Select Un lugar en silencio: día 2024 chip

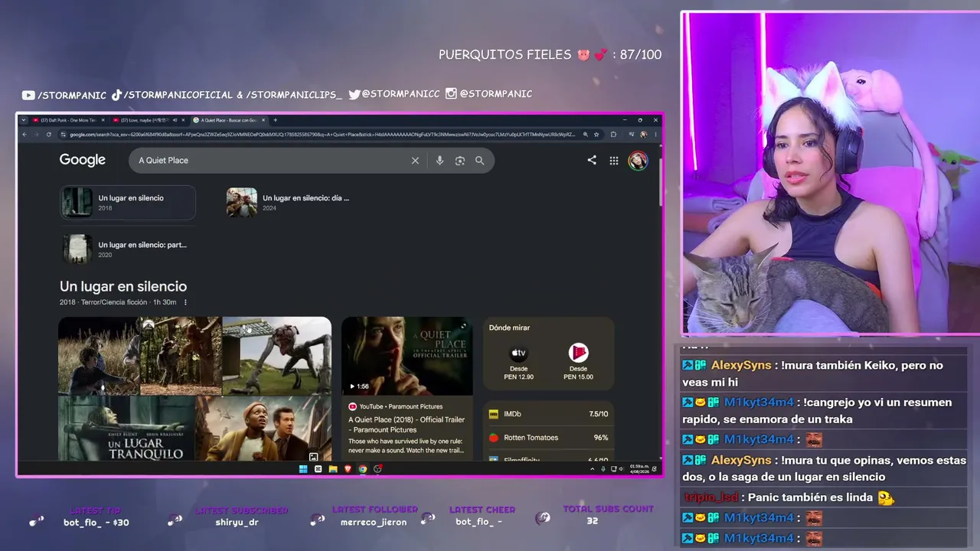289,203
